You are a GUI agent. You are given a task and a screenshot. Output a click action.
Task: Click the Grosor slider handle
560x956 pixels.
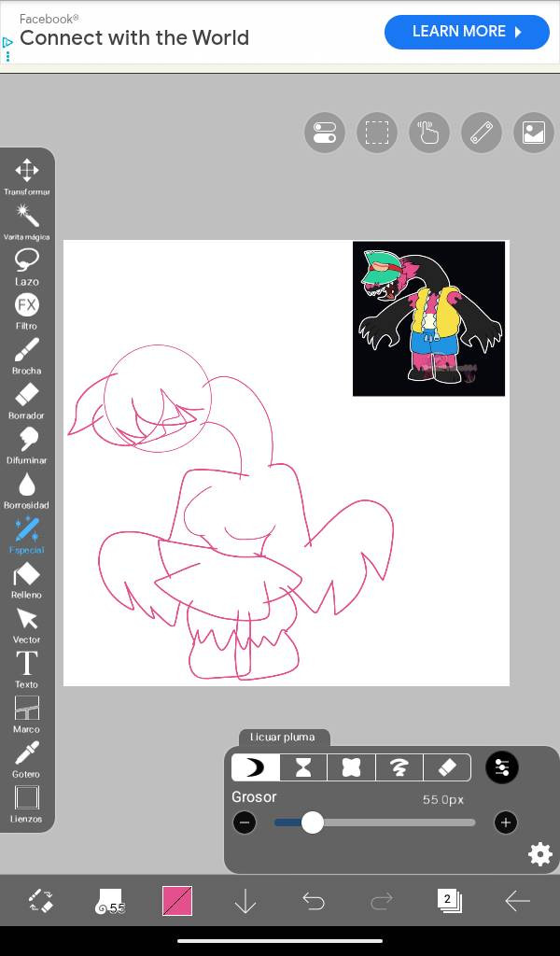tap(313, 822)
